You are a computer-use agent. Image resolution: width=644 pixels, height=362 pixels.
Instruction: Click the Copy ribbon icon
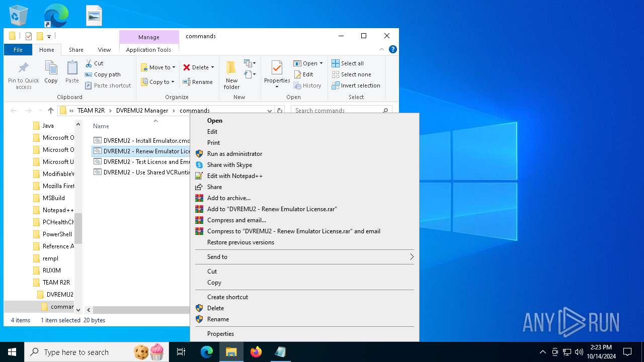(51, 68)
